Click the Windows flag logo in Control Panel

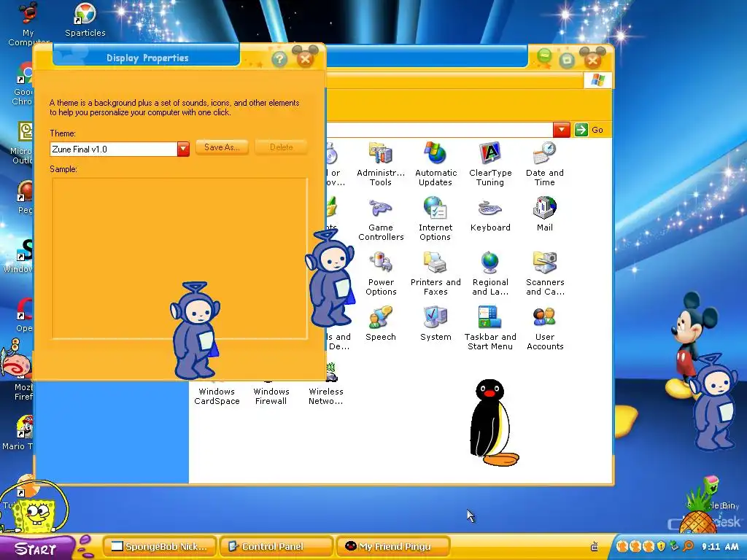click(x=597, y=80)
